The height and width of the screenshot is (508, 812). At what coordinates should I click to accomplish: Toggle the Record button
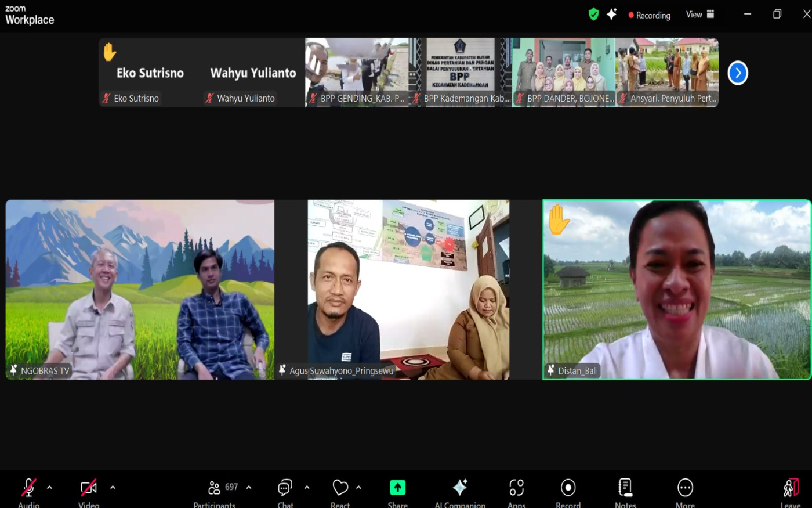(x=568, y=488)
